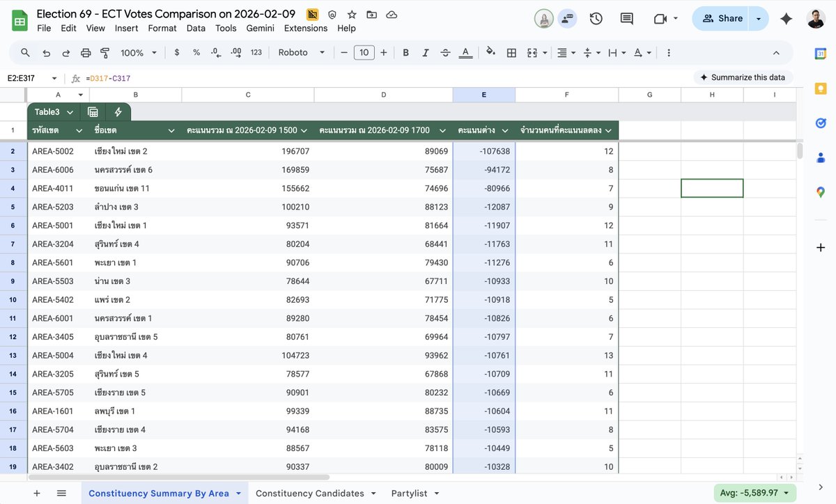Open the Google Sheets home icon
The image size is (836, 504).
pos(20,21)
